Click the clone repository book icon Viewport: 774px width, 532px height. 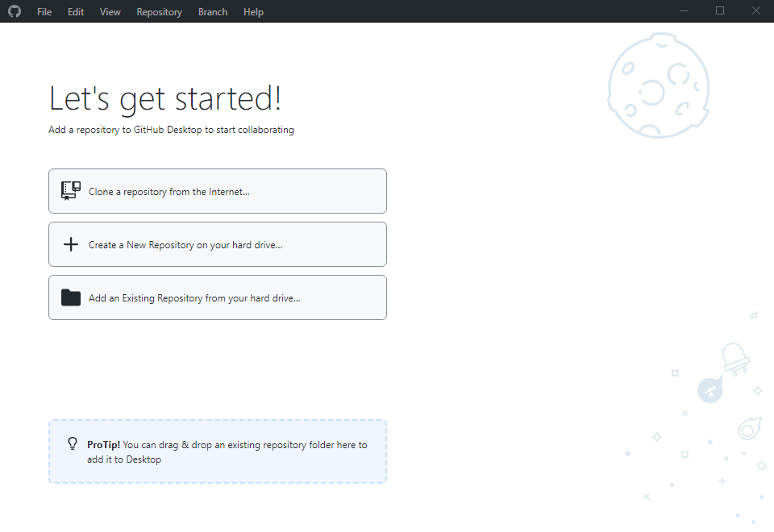click(71, 190)
